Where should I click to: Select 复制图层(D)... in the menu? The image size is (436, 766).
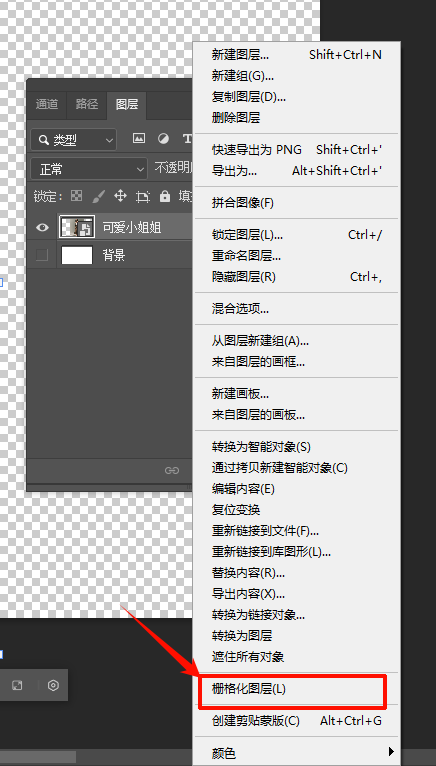coord(297,97)
